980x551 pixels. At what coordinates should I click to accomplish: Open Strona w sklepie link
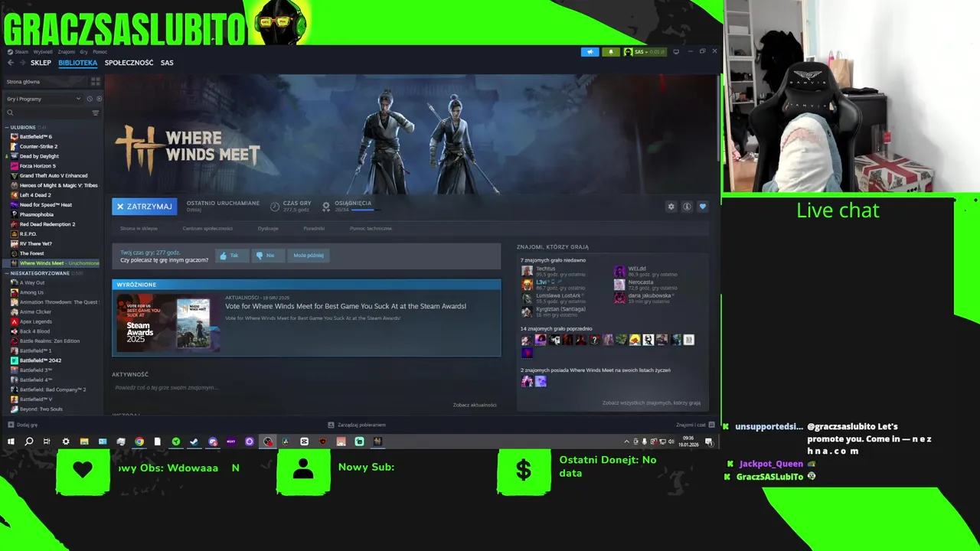139,228
